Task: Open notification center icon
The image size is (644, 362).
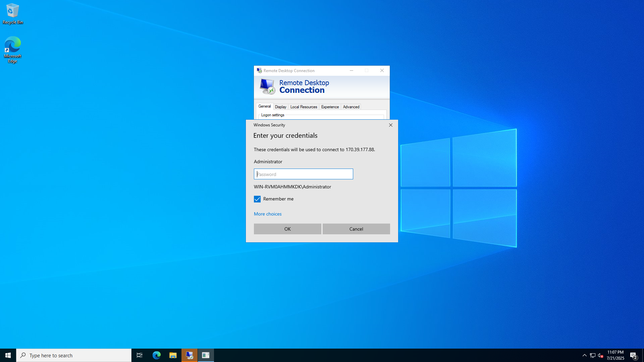Action: click(633, 355)
